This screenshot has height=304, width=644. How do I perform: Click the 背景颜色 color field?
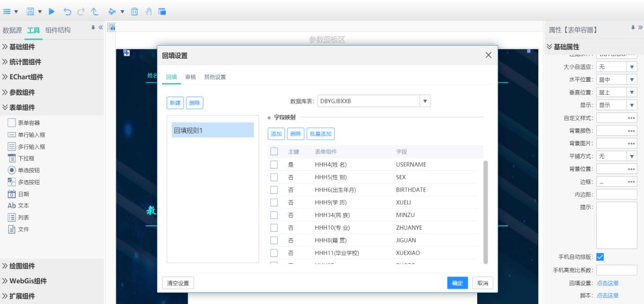(616, 131)
